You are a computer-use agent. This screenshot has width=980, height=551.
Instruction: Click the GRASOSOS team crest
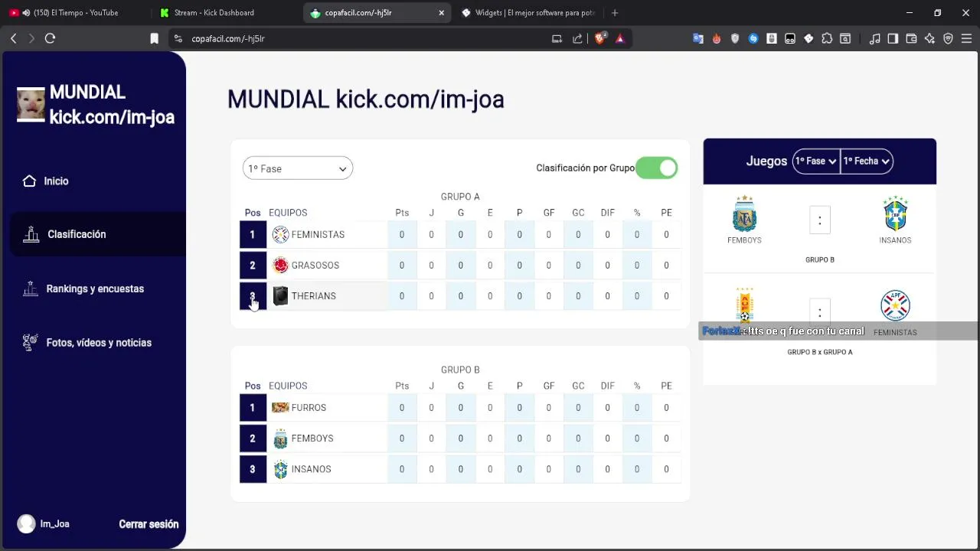pyautogui.click(x=280, y=265)
